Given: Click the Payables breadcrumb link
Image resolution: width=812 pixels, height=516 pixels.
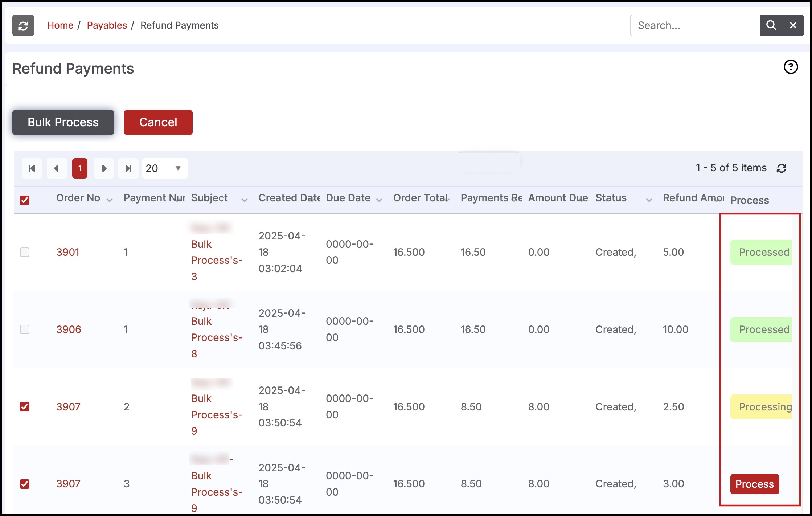Looking at the screenshot, I should pyautogui.click(x=107, y=25).
